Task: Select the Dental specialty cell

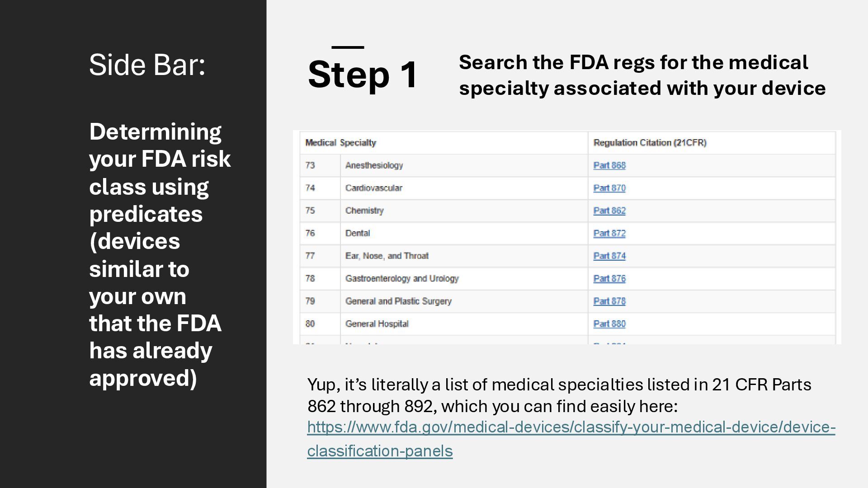Action: click(x=358, y=233)
